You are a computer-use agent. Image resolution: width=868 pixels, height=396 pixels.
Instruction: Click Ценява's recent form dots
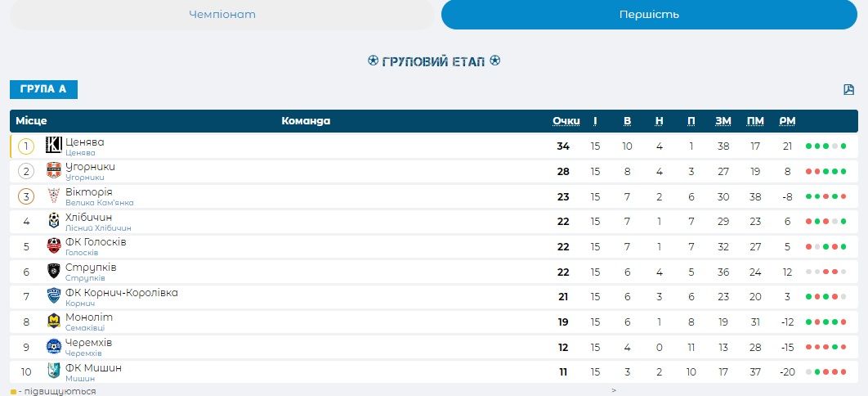(825, 146)
